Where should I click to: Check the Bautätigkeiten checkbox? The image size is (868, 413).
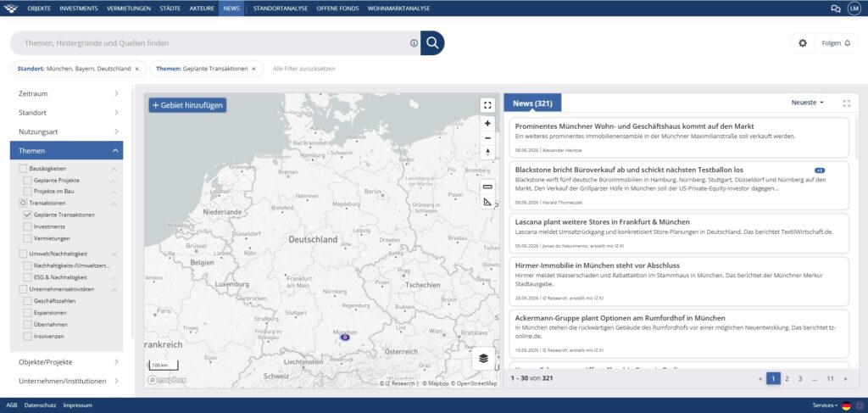[23, 168]
